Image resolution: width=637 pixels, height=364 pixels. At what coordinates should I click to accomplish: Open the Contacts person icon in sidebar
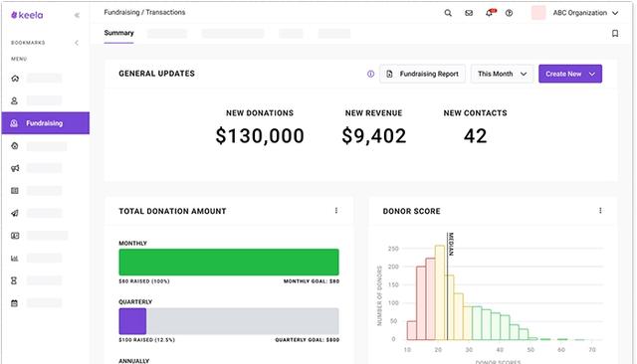pos(14,100)
